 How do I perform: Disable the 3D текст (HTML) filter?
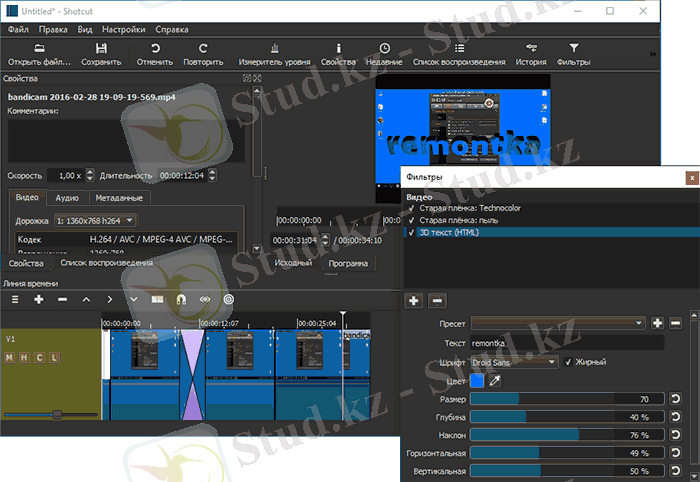411,232
